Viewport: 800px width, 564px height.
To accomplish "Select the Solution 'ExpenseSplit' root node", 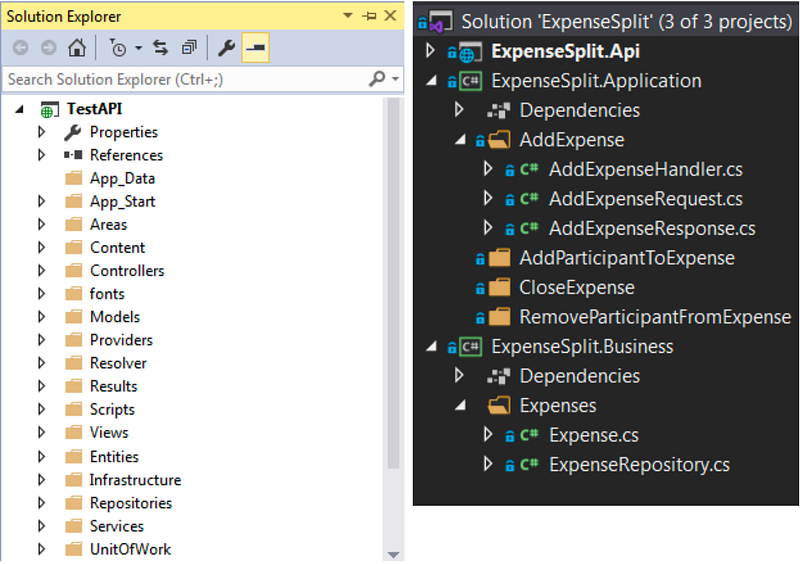I will [627, 21].
